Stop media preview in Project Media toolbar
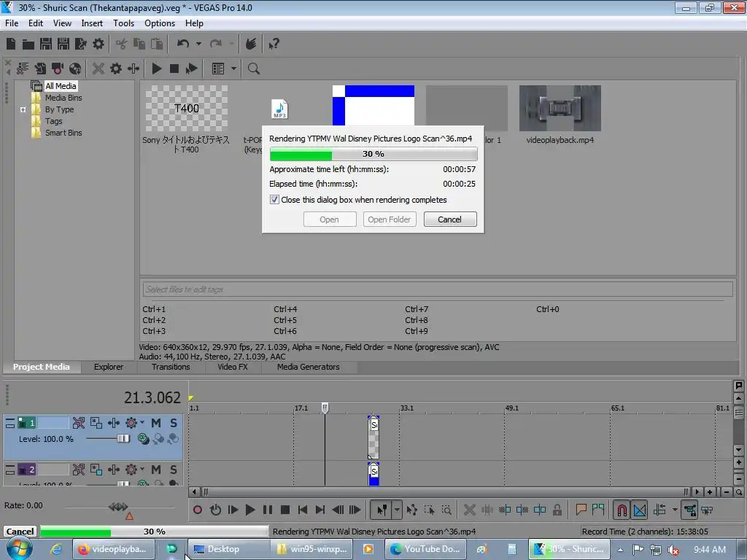This screenshot has height=560, width=747. [174, 69]
